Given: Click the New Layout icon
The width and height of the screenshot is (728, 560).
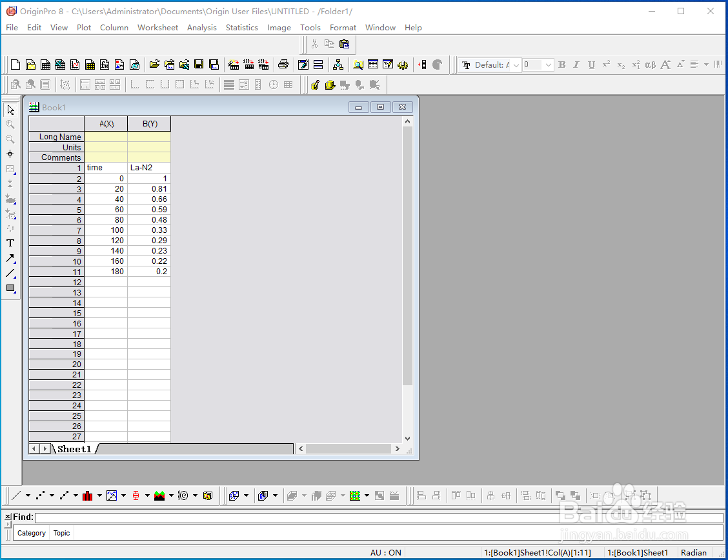Looking at the screenshot, I should click(x=120, y=65).
